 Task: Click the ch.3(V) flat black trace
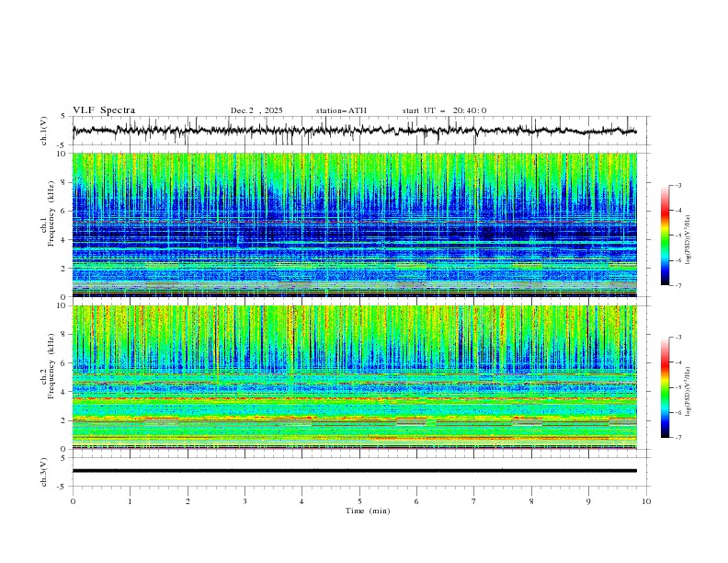(x=354, y=471)
